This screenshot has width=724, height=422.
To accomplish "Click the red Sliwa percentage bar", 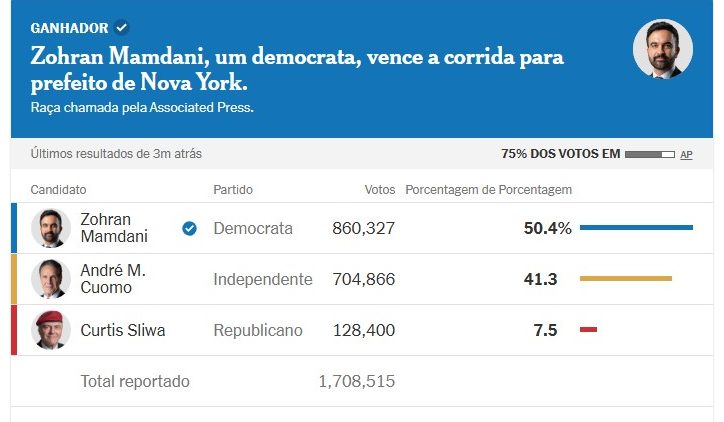I will point(588,330).
